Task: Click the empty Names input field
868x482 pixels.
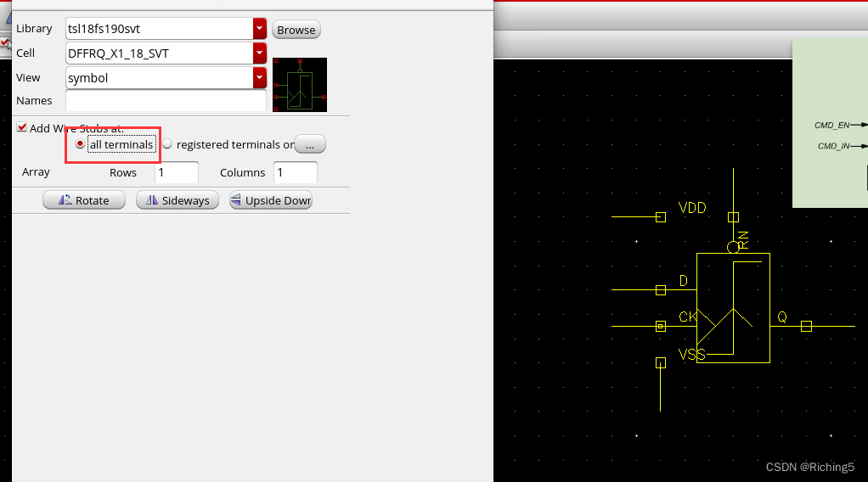Action: (x=166, y=101)
